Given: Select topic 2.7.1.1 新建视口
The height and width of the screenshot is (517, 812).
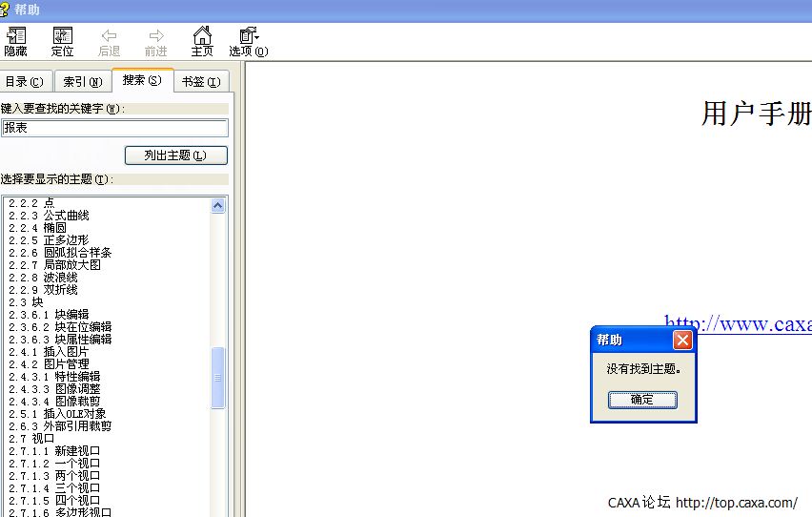Looking at the screenshot, I should 54,451.
